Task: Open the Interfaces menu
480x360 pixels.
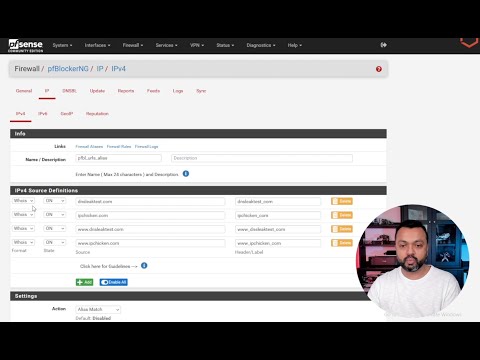Action: pos(97,45)
